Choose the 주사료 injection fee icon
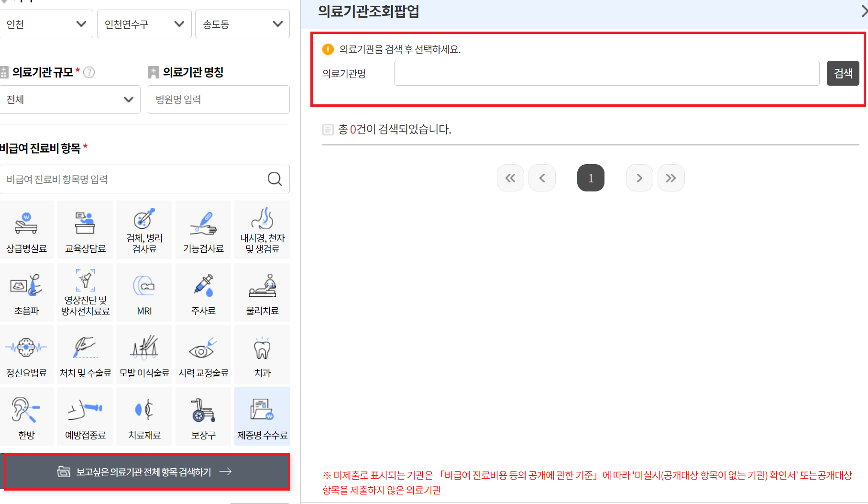The image size is (868, 504). click(203, 292)
